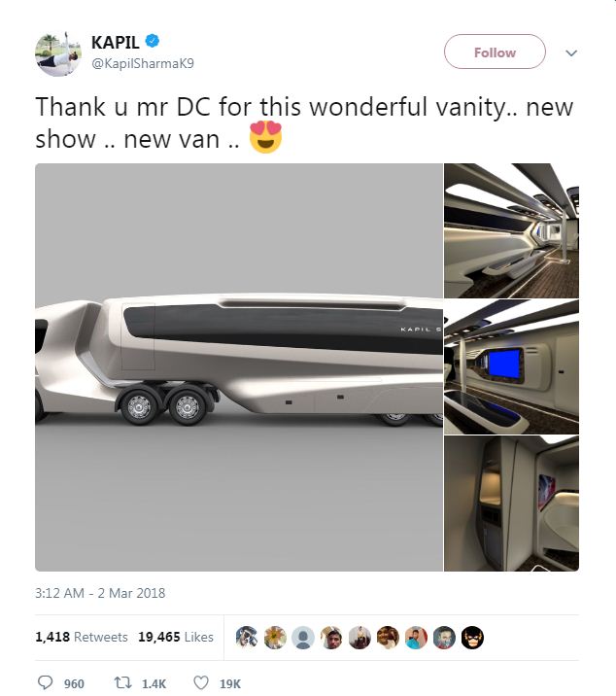Open the interior photo with blue screen
616x696 pixels.
pos(511,366)
